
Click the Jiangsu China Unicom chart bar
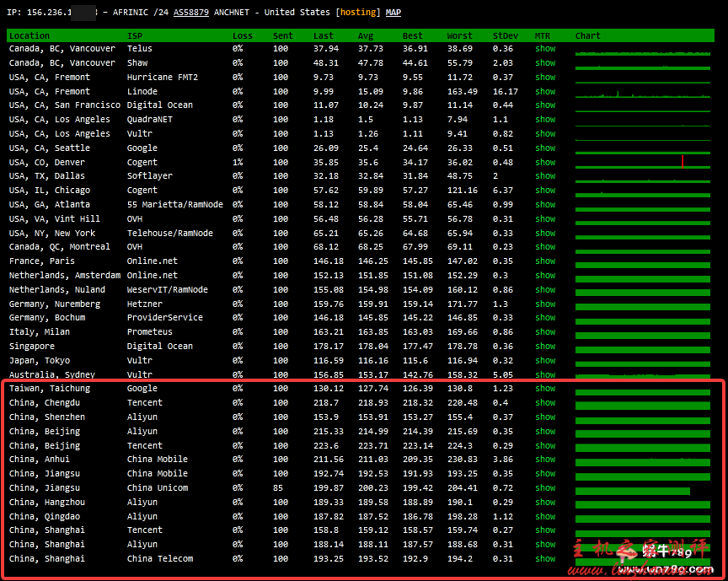pyautogui.click(x=632, y=490)
